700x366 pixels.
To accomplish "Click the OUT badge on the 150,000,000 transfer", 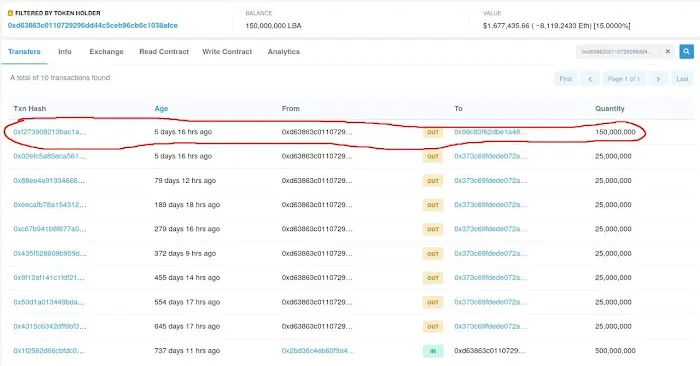I will tap(433, 133).
